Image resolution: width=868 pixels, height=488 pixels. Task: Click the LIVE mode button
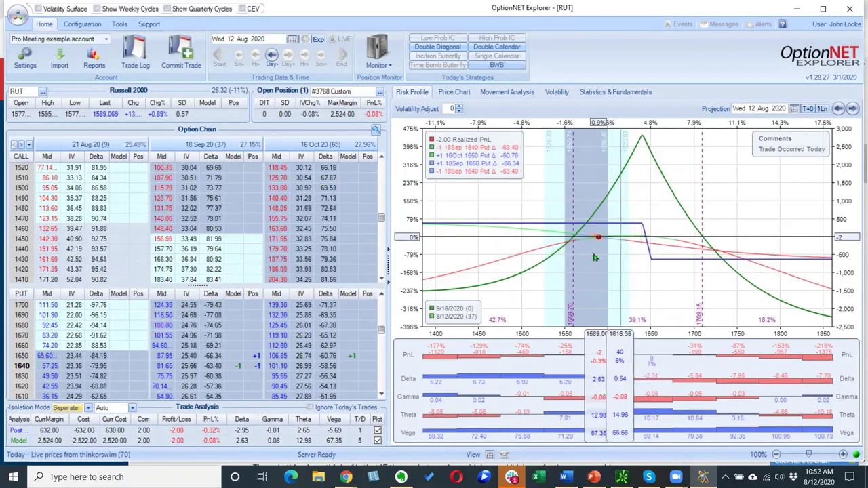[340, 39]
